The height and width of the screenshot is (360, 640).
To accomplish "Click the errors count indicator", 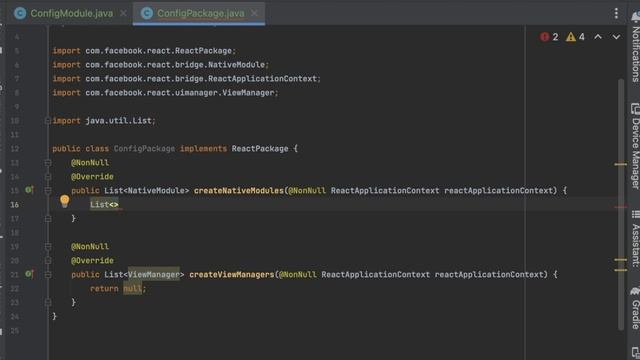I will (x=549, y=37).
